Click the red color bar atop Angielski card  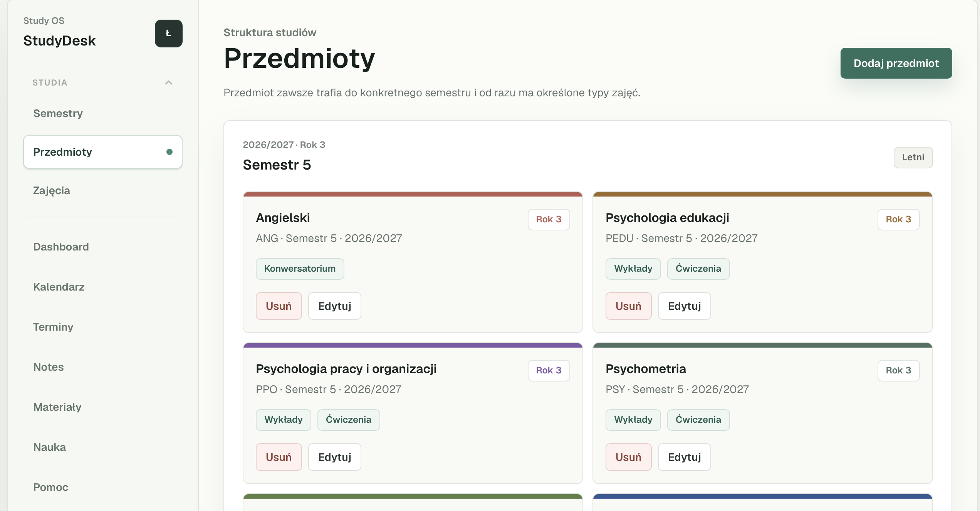(x=413, y=194)
